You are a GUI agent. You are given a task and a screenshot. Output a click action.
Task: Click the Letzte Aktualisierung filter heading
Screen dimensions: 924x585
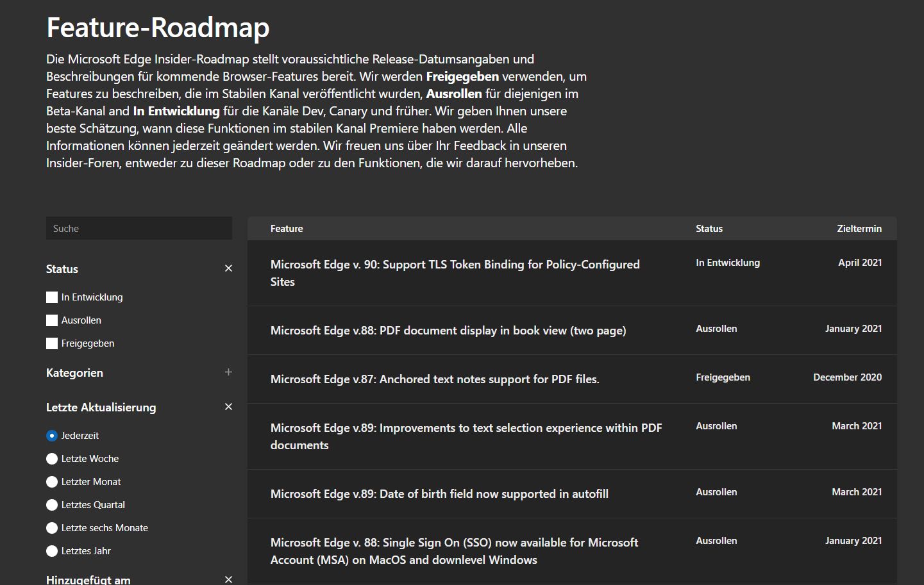tap(101, 408)
